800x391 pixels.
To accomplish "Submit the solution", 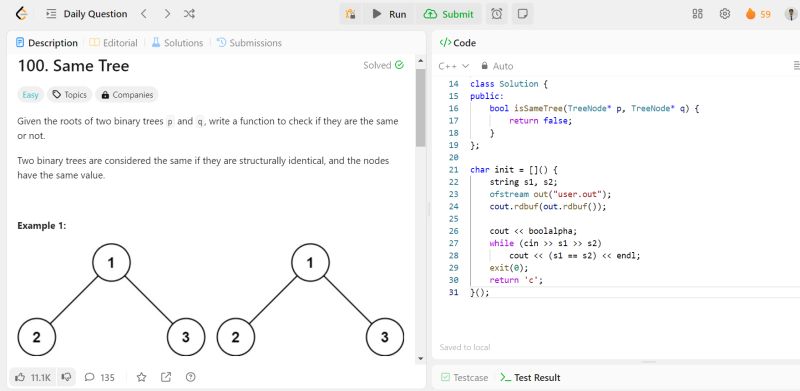I will (448, 14).
